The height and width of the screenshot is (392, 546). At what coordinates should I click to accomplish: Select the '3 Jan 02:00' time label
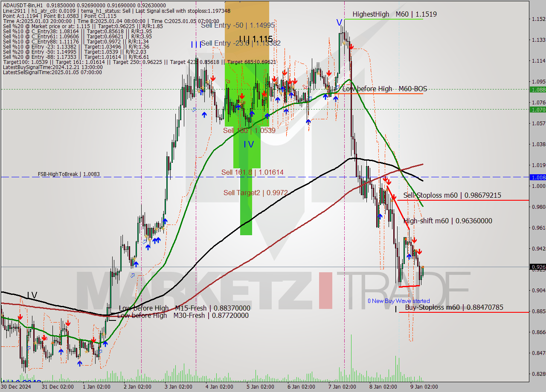click(178, 387)
